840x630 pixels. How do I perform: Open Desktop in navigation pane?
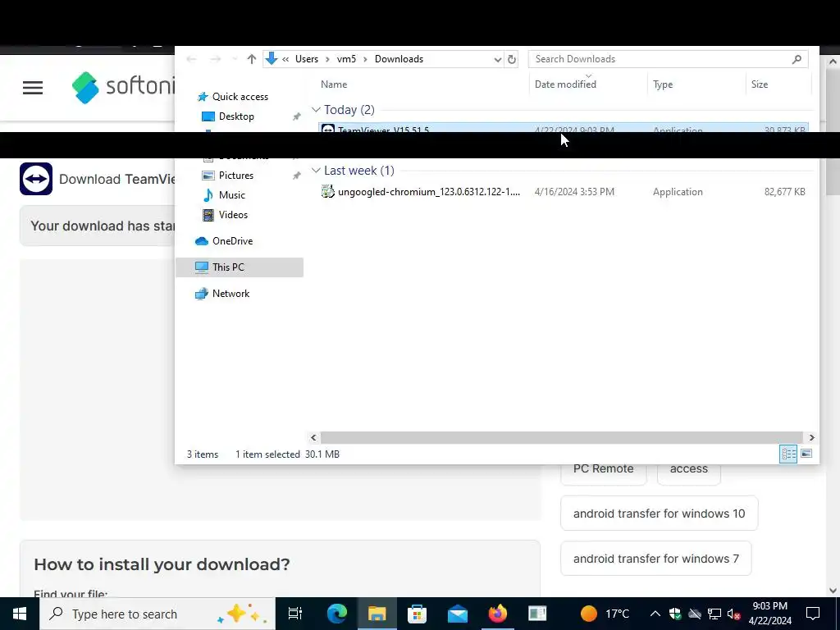[x=236, y=116]
